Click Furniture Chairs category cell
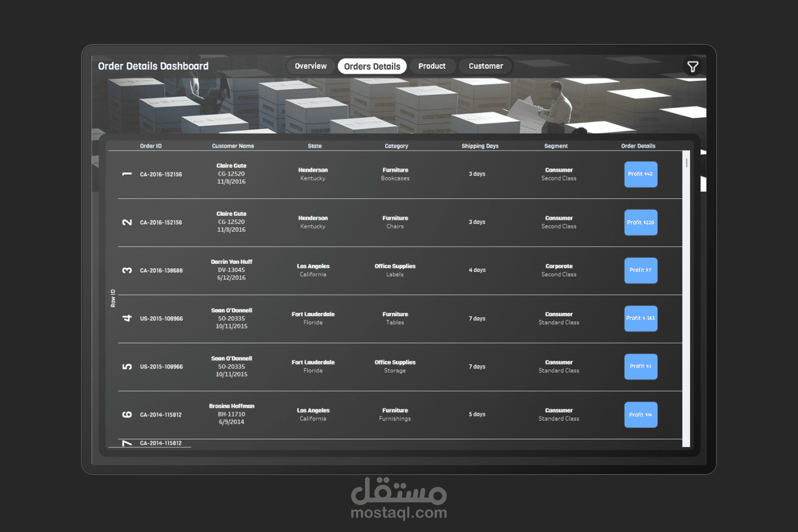 395,222
